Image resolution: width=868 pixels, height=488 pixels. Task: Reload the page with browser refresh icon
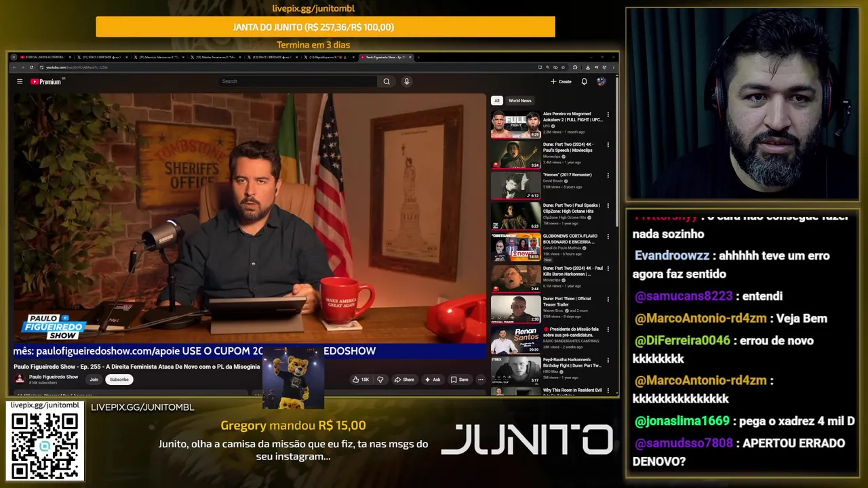[x=31, y=67]
